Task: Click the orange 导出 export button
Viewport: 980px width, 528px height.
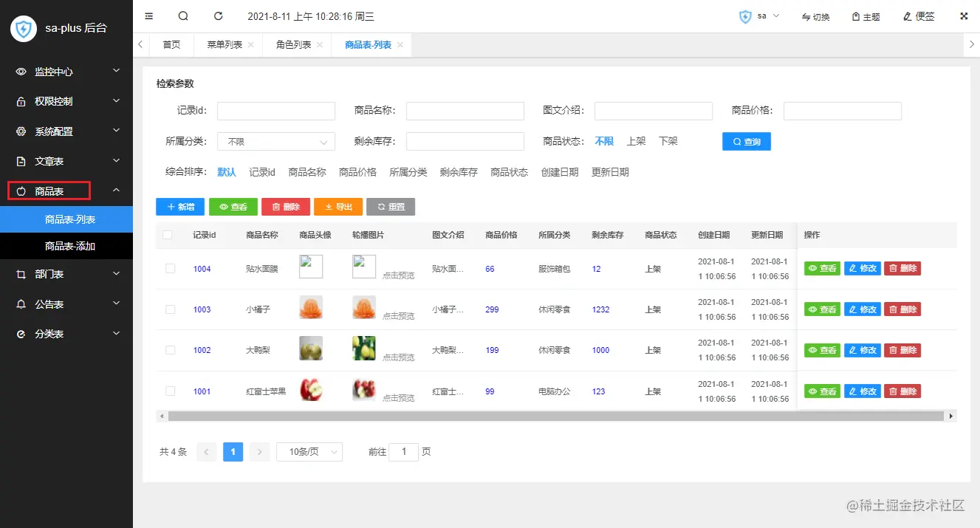Action: point(338,207)
